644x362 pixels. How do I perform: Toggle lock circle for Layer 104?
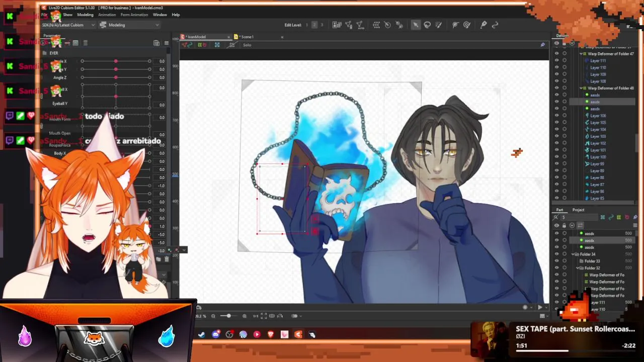[x=565, y=129]
